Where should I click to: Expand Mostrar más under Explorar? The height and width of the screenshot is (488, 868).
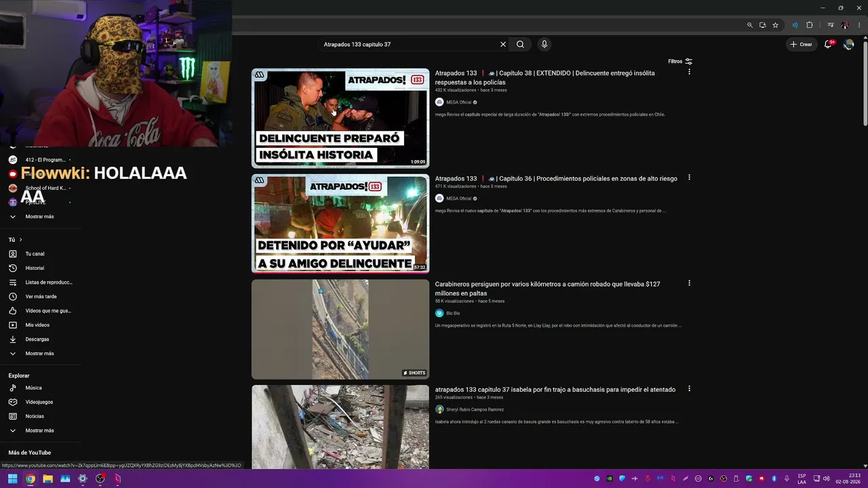click(41, 431)
